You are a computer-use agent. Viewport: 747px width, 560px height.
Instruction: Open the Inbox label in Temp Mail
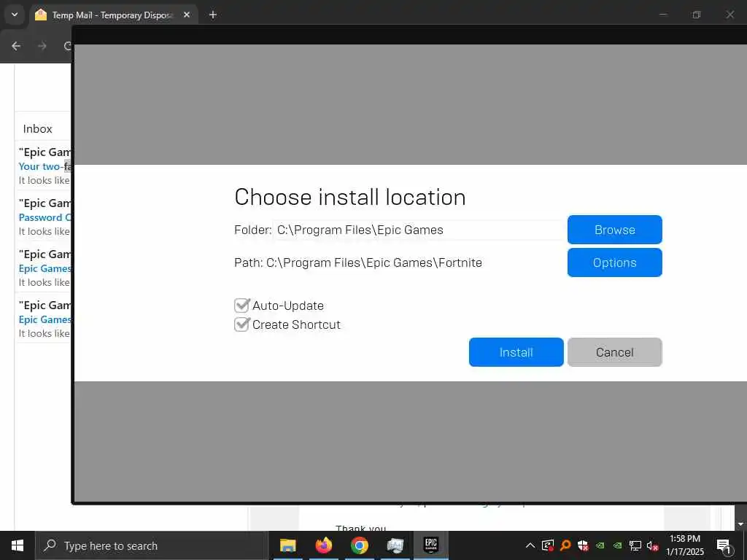point(38,128)
